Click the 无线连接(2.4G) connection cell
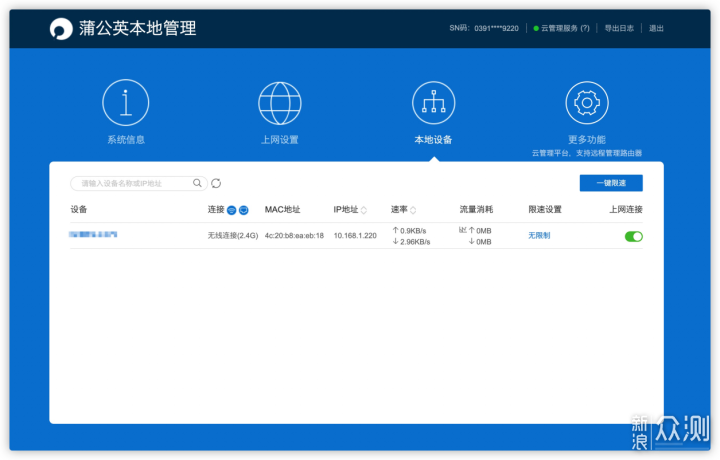The height and width of the screenshot is (460, 720). click(x=233, y=236)
